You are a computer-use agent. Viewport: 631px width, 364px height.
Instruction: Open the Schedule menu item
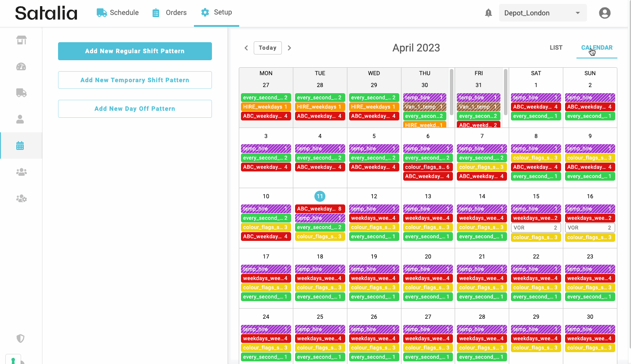[x=118, y=13]
